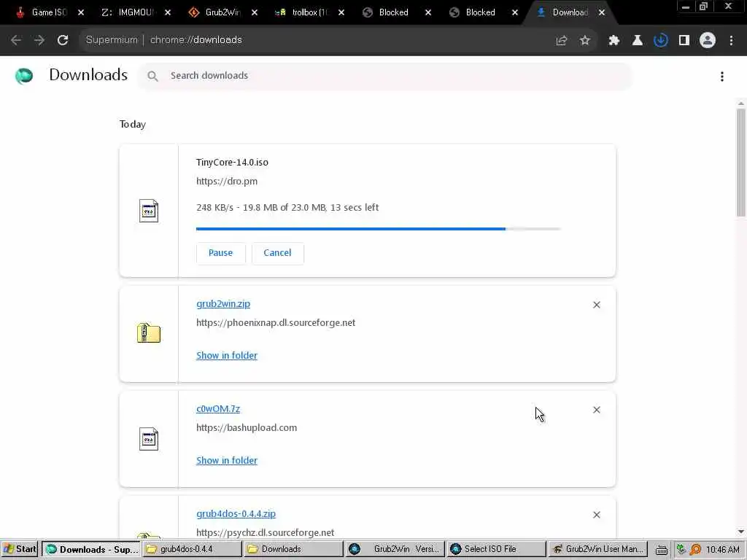This screenshot has width=747, height=560.
Task: Show the toolbar downloads indicator
Action: [661, 41]
